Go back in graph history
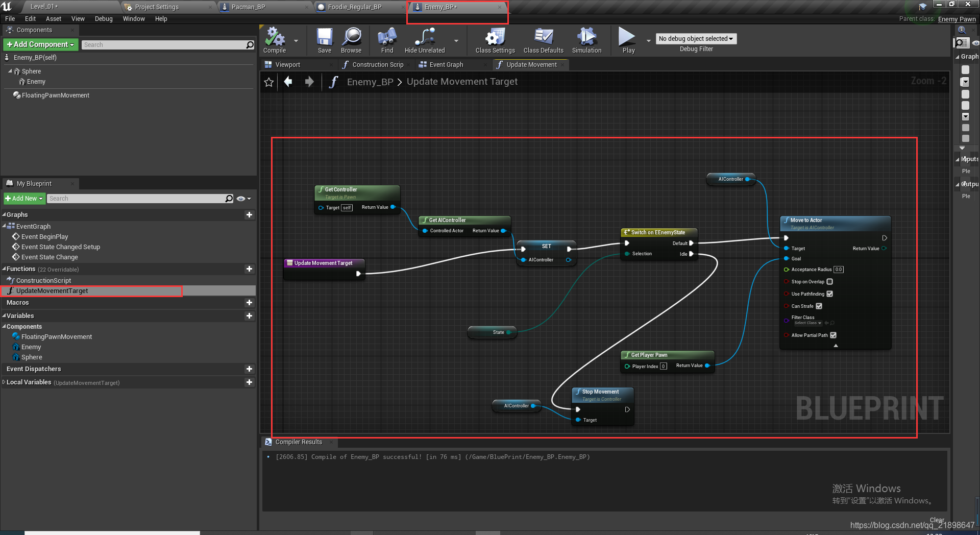The image size is (980, 535). pyautogui.click(x=288, y=82)
